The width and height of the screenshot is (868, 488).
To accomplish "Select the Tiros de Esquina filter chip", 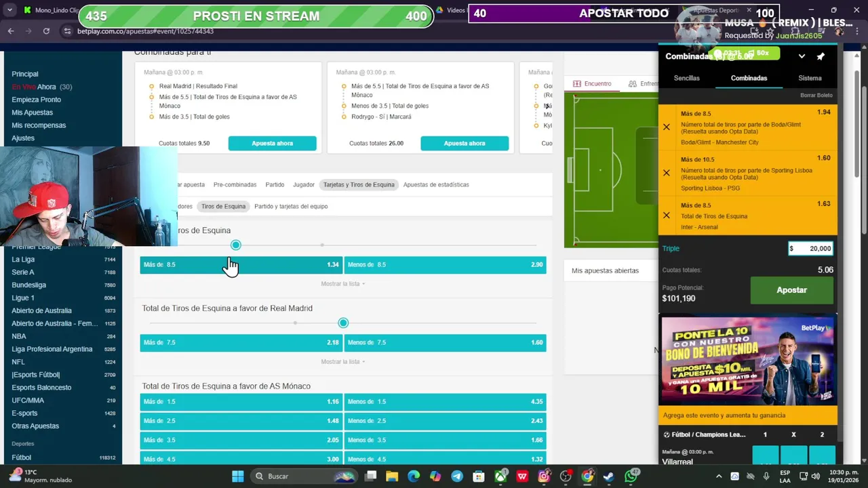I will pos(223,206).
